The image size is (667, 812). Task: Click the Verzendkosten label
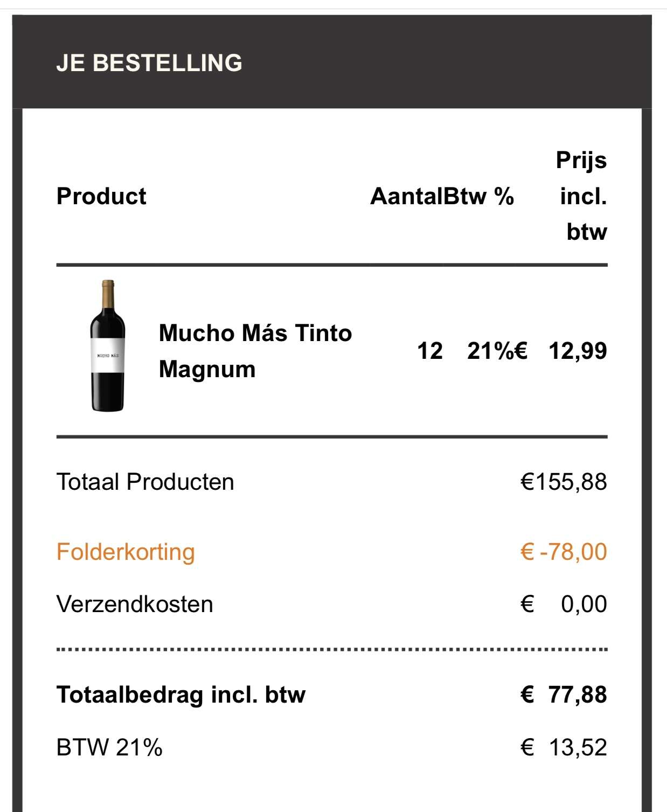[135, 604]
